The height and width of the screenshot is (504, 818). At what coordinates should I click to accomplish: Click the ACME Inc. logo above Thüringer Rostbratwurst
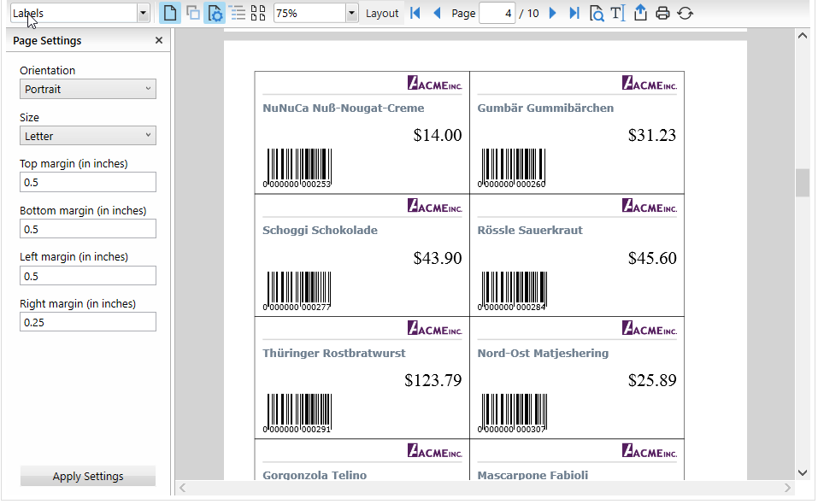pos(434,328)
